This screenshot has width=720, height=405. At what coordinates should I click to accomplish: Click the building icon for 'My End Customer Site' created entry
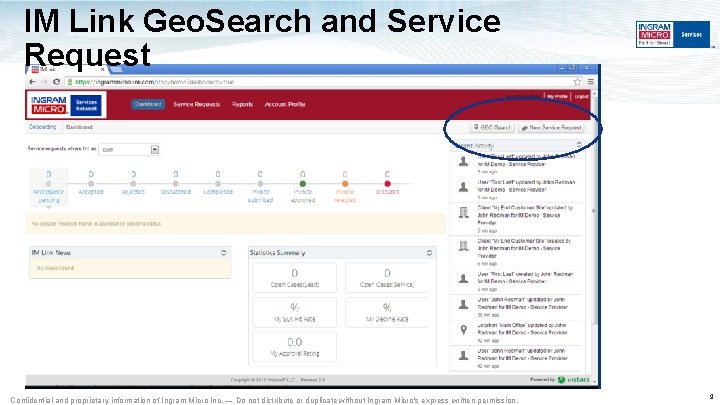point(464,246)
